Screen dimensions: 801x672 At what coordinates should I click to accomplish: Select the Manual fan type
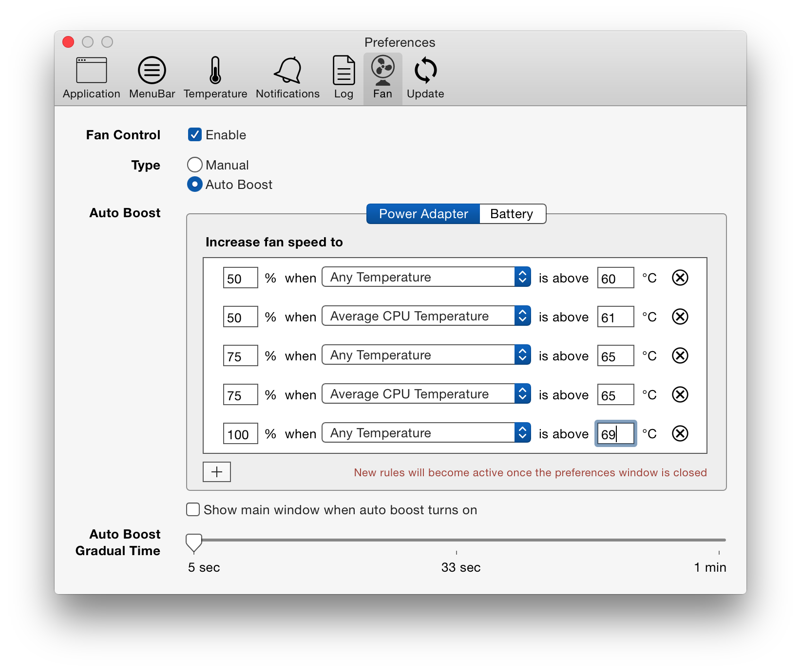coord(195,165)
